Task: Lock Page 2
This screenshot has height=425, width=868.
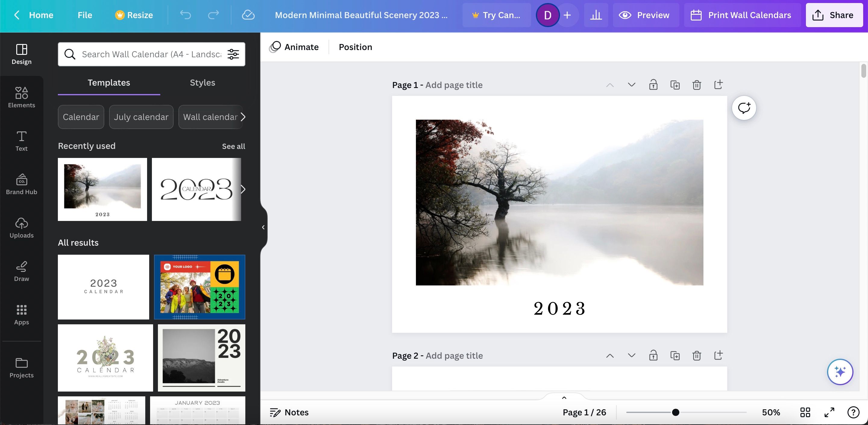Action: click(653, 356)
